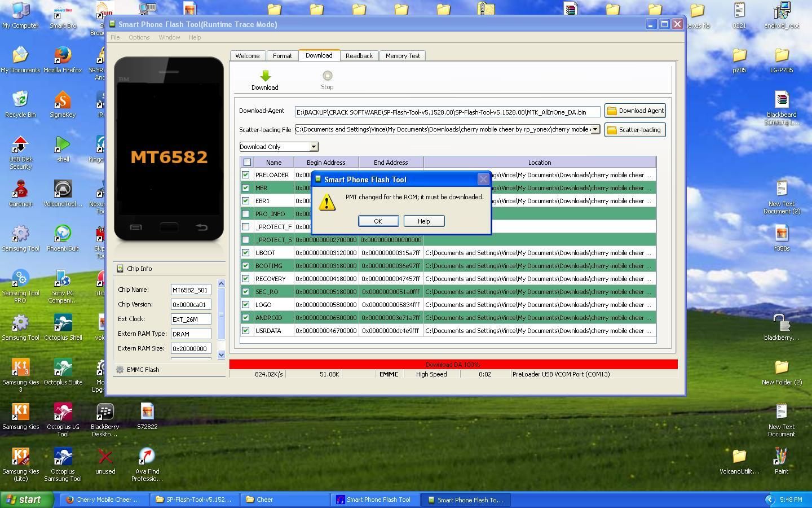Switch to the Welcome tab
812x508 pixels.
pos(248,56)
